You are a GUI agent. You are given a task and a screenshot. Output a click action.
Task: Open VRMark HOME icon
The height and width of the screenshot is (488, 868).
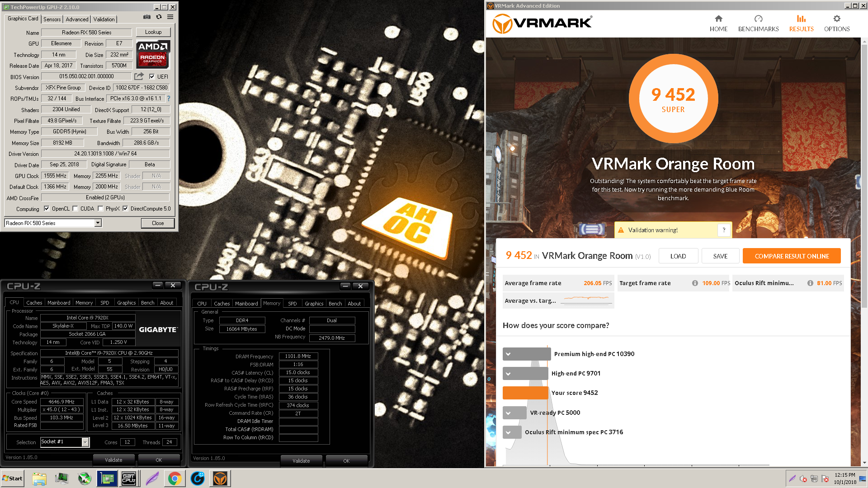pos(718,19)
